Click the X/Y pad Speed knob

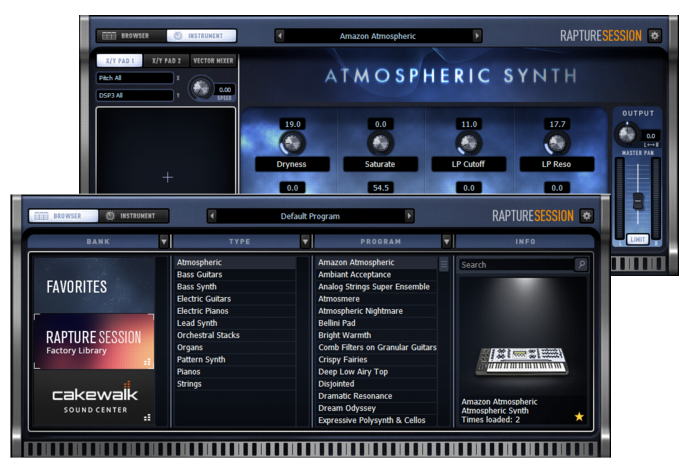click(201, 88)
